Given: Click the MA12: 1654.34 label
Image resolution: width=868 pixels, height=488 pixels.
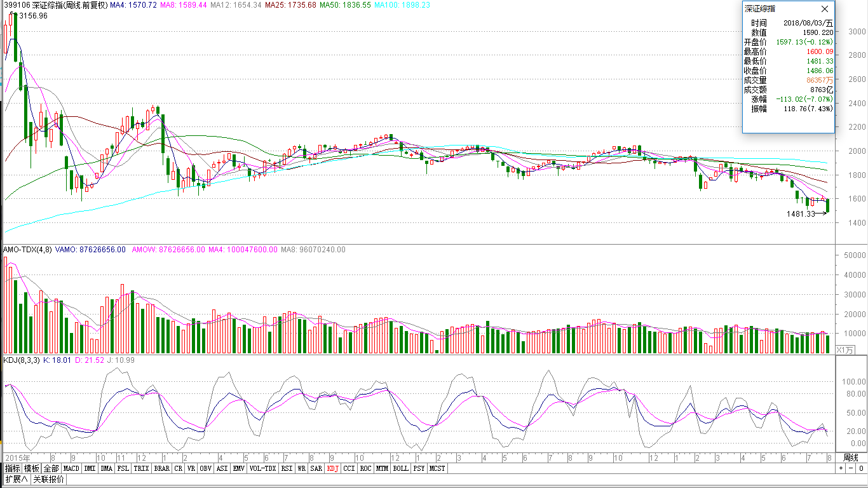Looking at the screenshot, I should pos(235,4).
